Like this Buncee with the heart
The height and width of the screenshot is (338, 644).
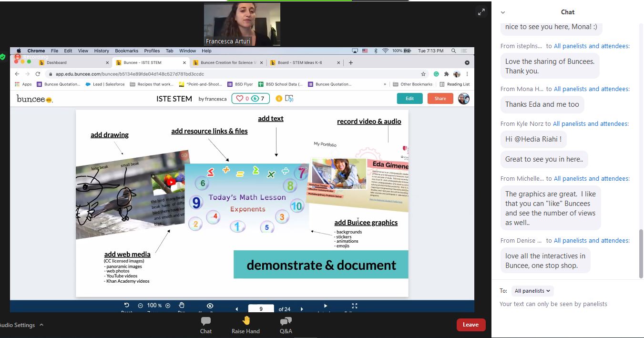pyautogui.click(x=241, y=99)
